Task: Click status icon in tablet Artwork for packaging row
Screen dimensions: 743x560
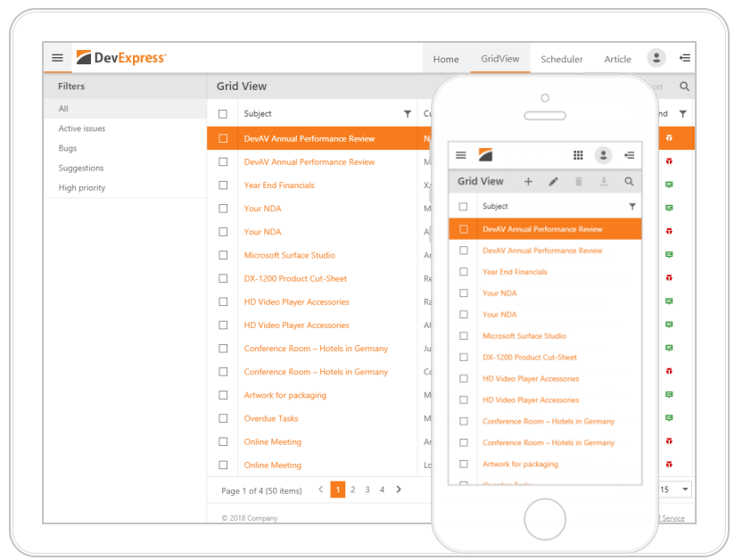Action: [x=669, y=394]
